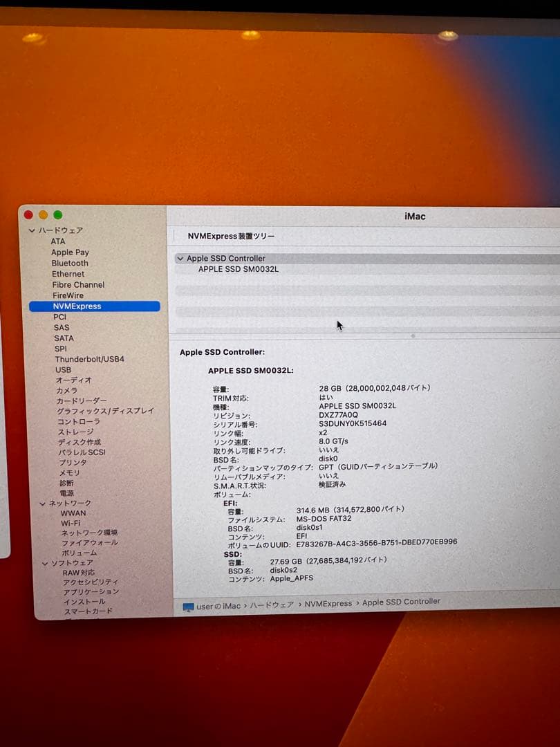Select ストレージ in the sidebar
This screenshot has width=560, height=747.
(76, 432)
